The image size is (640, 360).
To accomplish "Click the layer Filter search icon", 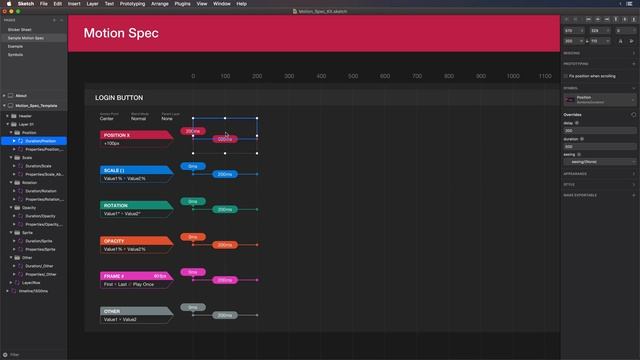I will coord(5,355).
